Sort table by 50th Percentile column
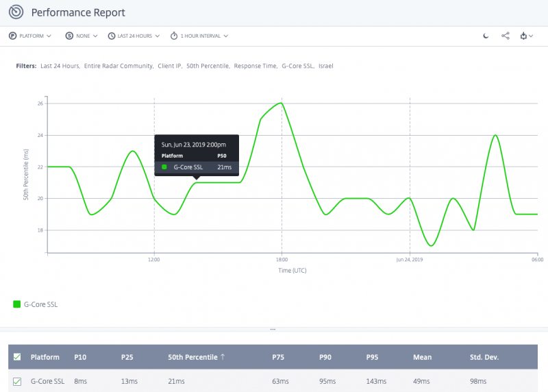This screenshot has width=548, height=392. click(x=196, y=357)
